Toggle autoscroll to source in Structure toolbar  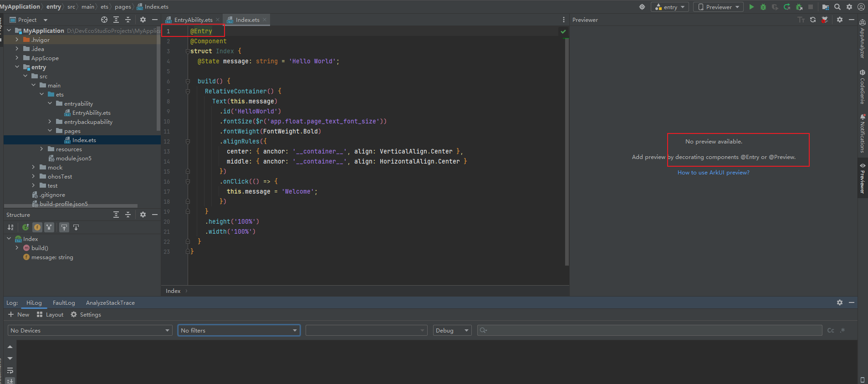[64, 227]
